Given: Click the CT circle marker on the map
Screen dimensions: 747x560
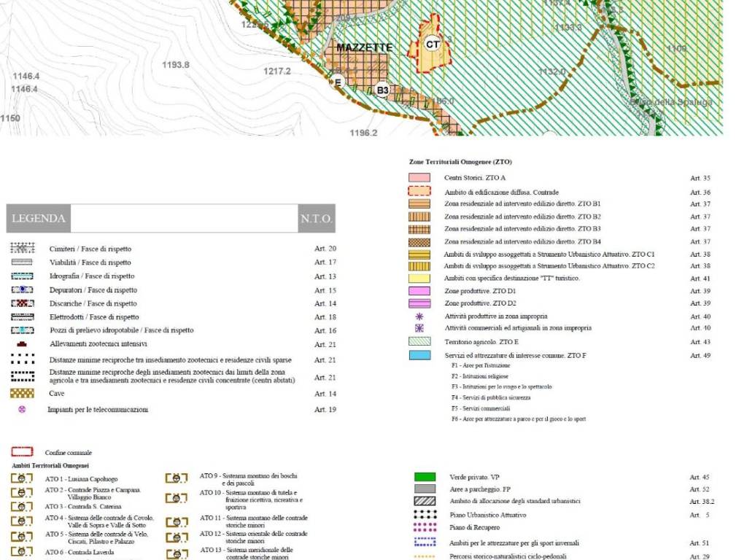Looking at the screenshot, I should click(433, 44).
